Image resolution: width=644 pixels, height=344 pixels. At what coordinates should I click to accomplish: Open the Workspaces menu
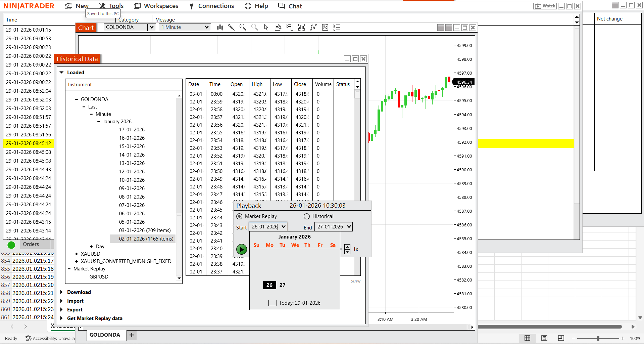156,6
